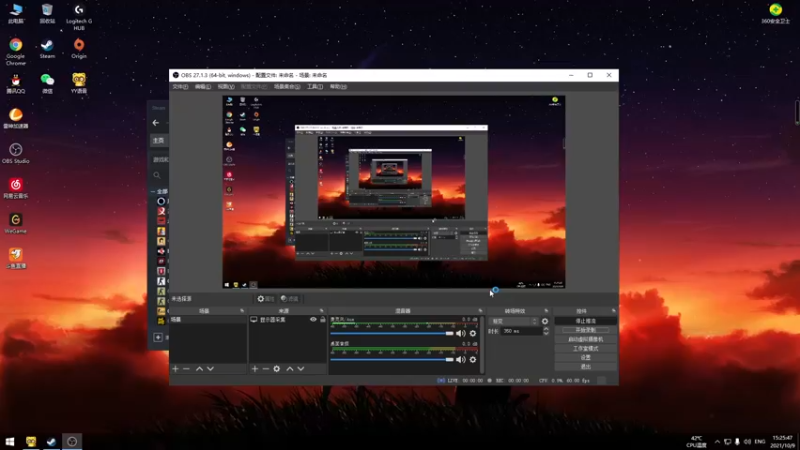Image resolution: width=800 pixels, height=450 pixels.
Task: Toggle the lock on 显示器采集 source
Action: coord(322,319)
